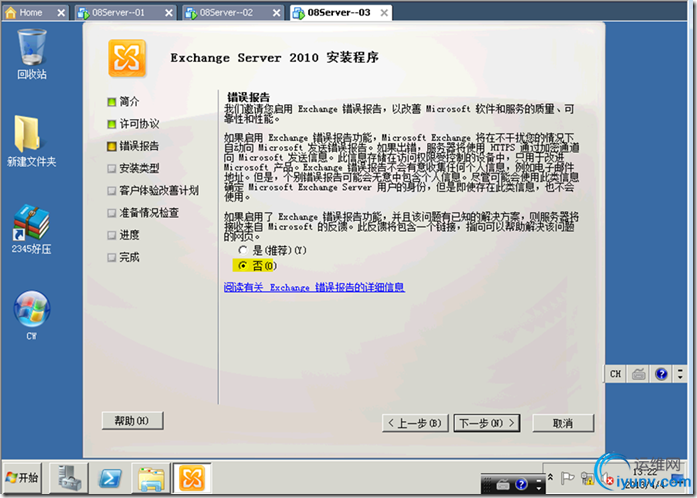
Task: Click the 简介 step in sidebar
Action: pyautogui.click(x=124, y=101)
